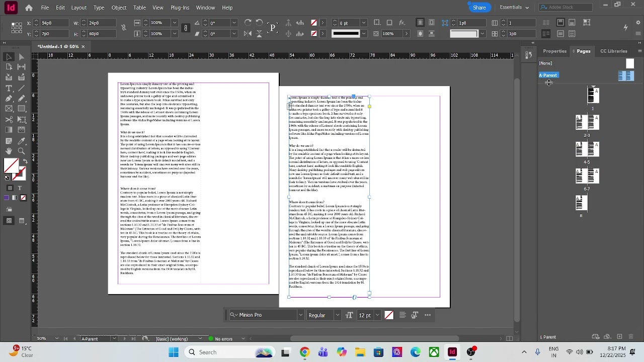The width and height of the screenshot is (644, 362).
Task: Select the Note tool
Action: [x=9, y=141]
